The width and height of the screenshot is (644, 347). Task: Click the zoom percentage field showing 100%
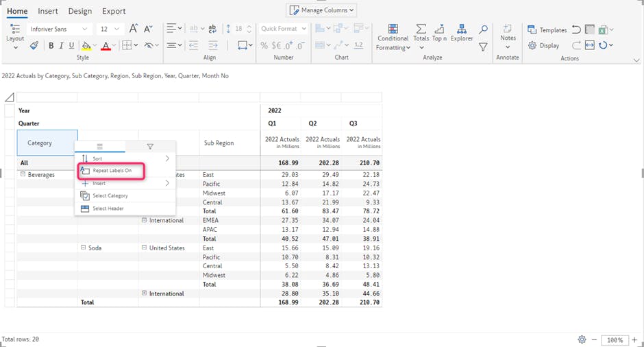pyautogui.click(x=615, y=340)
